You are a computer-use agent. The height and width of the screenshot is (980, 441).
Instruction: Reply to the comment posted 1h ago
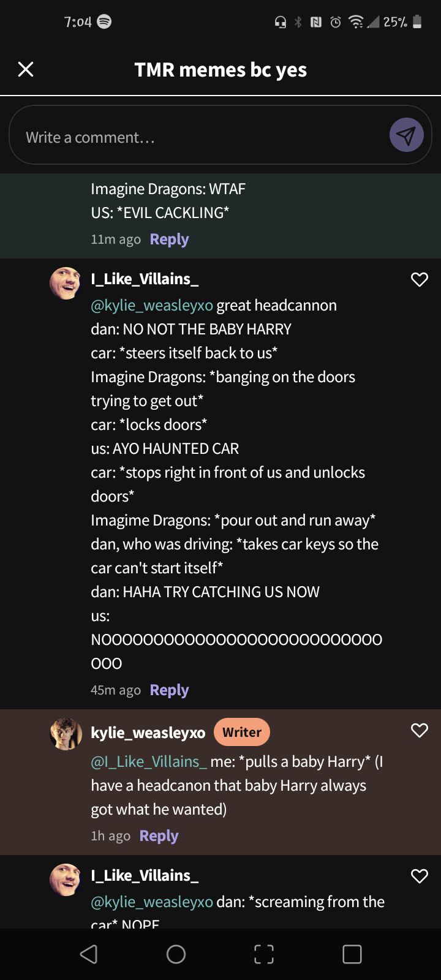click(159, 836)
